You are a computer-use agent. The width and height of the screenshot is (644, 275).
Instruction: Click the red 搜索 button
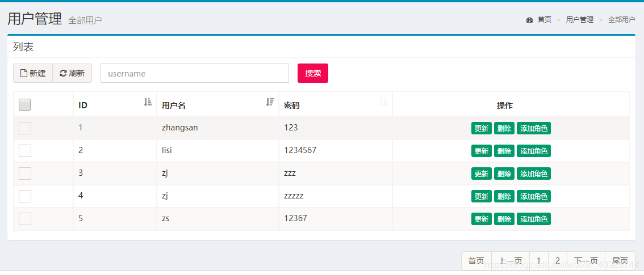313,73
